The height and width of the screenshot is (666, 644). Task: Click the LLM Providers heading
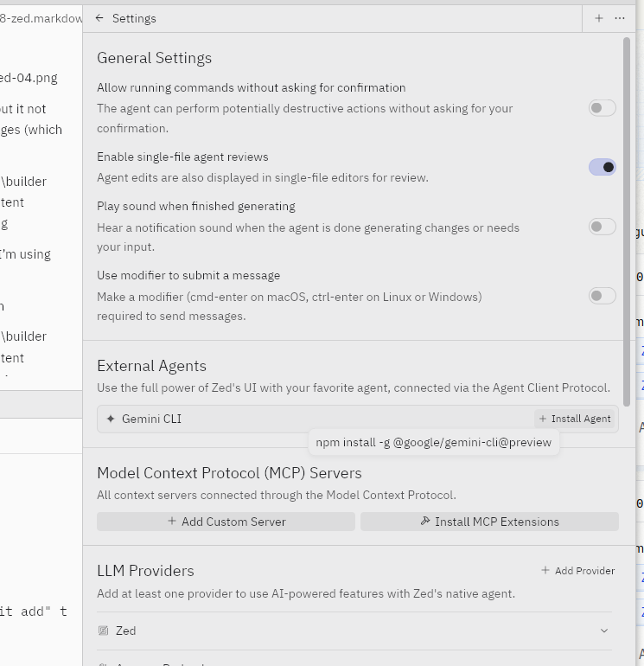click(145, 571)
